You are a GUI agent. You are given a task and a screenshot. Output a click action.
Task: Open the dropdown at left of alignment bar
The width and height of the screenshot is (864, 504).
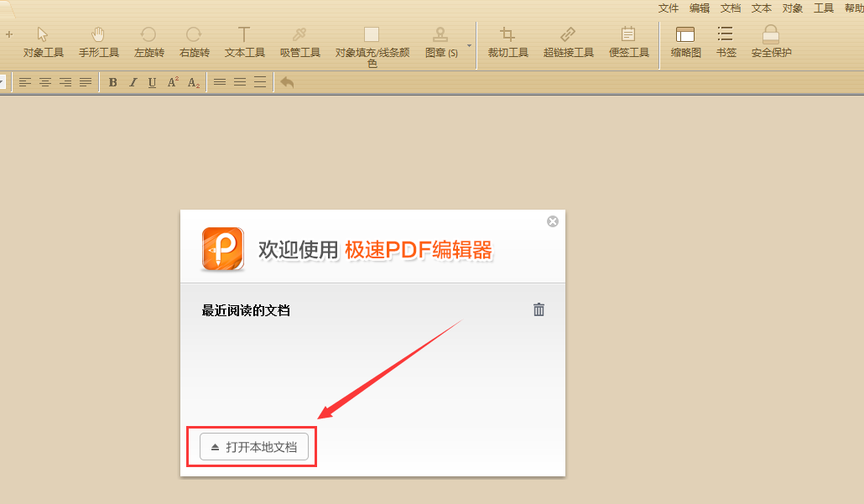pos(3,82)
